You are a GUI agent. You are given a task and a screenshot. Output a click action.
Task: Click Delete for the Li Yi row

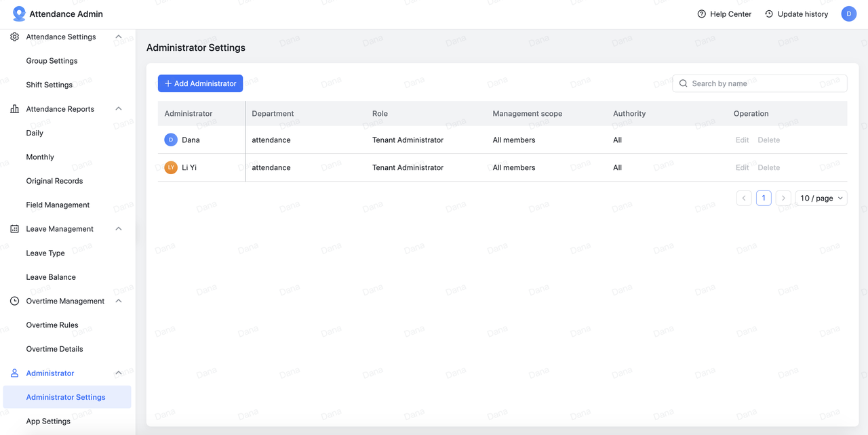coord(768,167)
